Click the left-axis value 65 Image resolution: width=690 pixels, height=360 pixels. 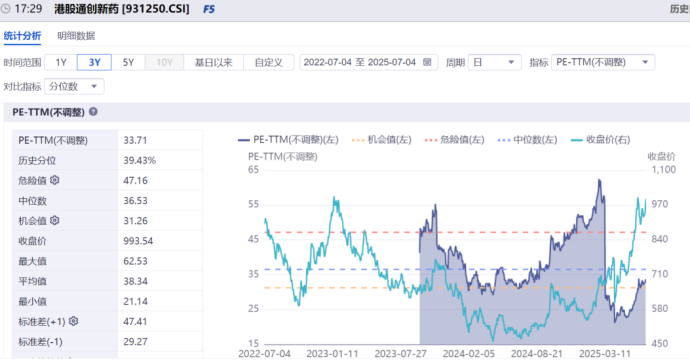[253, 169]
